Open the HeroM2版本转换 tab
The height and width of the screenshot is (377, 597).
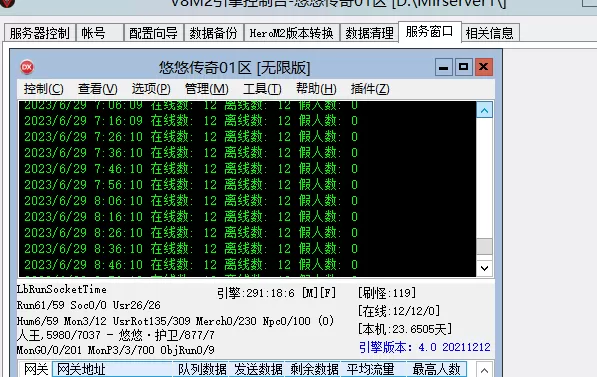click(x=292, y=33)
